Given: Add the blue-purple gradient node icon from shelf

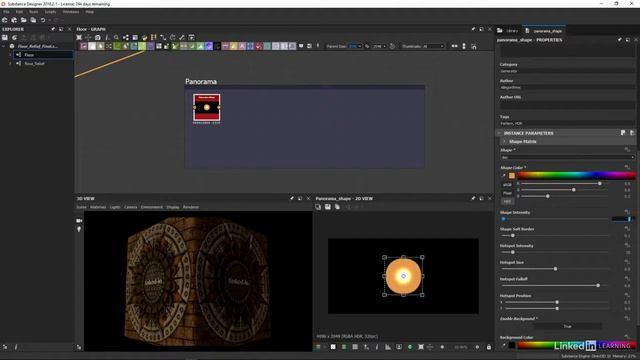Looking at the screenshot, I should pyautogui.click(x=209, y=46).
